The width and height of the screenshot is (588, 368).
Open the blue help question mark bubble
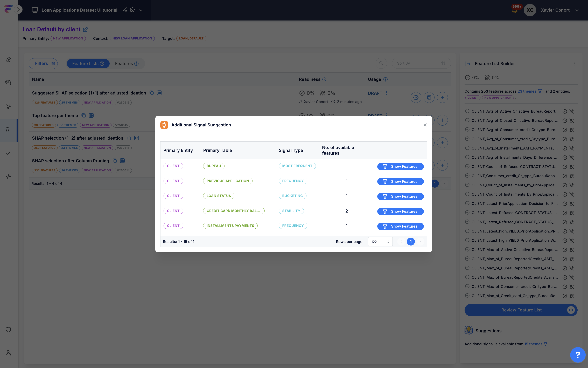(578, 355)
